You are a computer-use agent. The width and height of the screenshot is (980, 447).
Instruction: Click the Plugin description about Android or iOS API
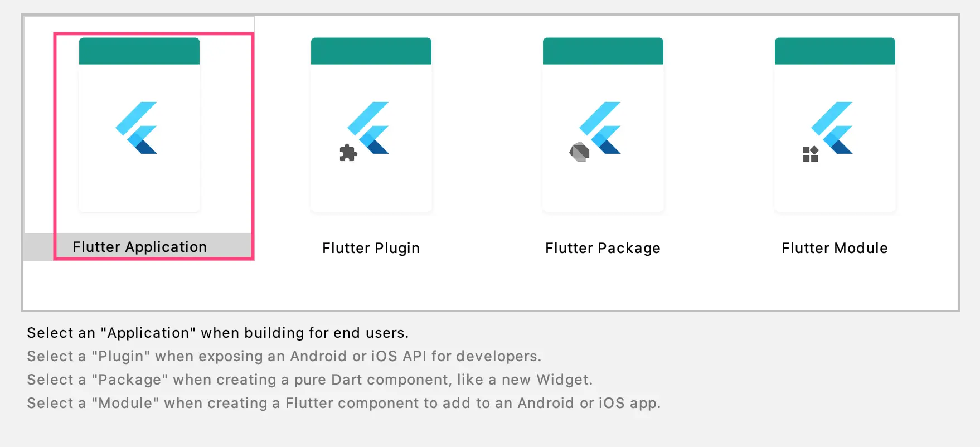(284, 356)
